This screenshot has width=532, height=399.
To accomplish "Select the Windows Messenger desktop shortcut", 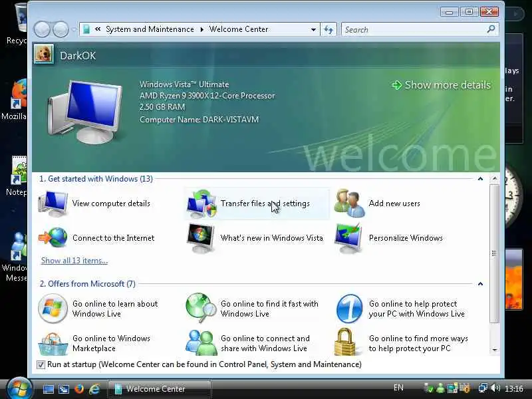I will [x=14, y=257].
